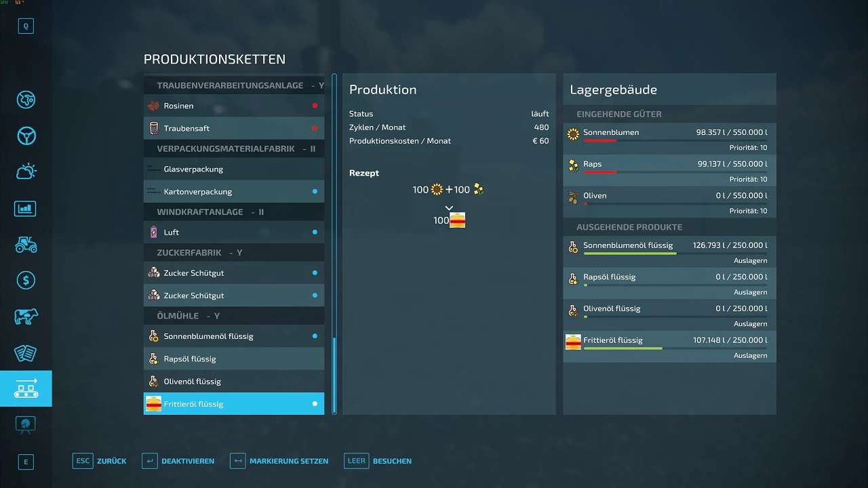The height and width of the screenshot is (488, 868).
Task: Toggle Sonnenblumenöl flüssig active status dot
Action: coord(315,336)
